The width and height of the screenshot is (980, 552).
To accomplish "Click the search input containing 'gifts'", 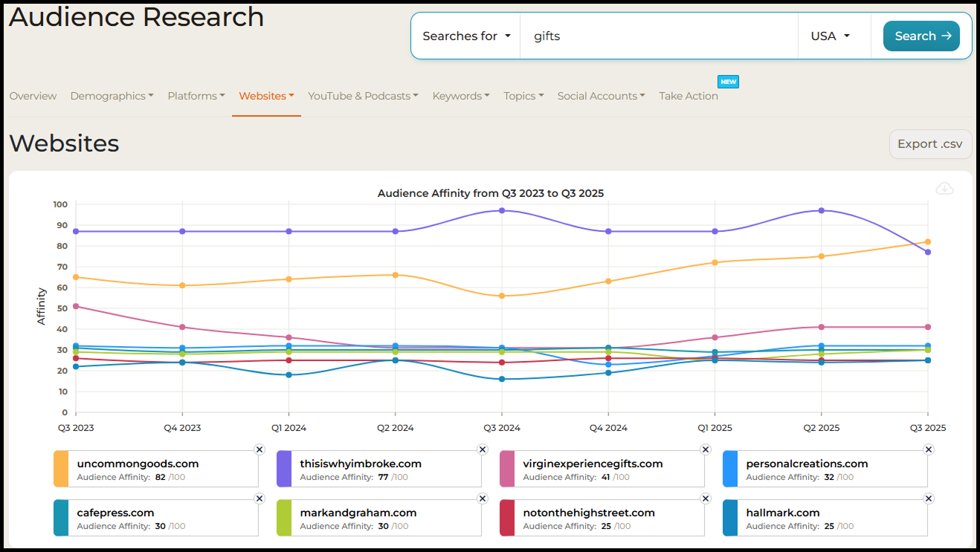I will [x=658, y=36].
